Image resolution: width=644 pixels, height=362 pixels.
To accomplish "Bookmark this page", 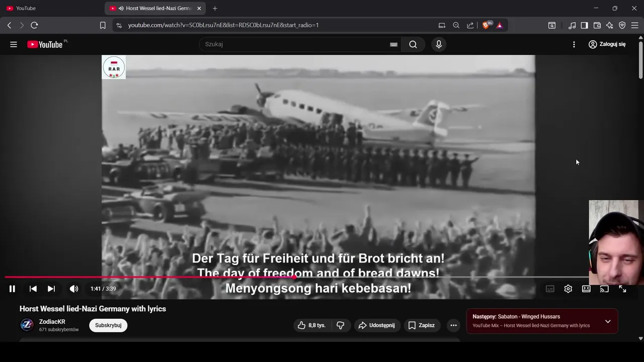I will coord(103,25).
